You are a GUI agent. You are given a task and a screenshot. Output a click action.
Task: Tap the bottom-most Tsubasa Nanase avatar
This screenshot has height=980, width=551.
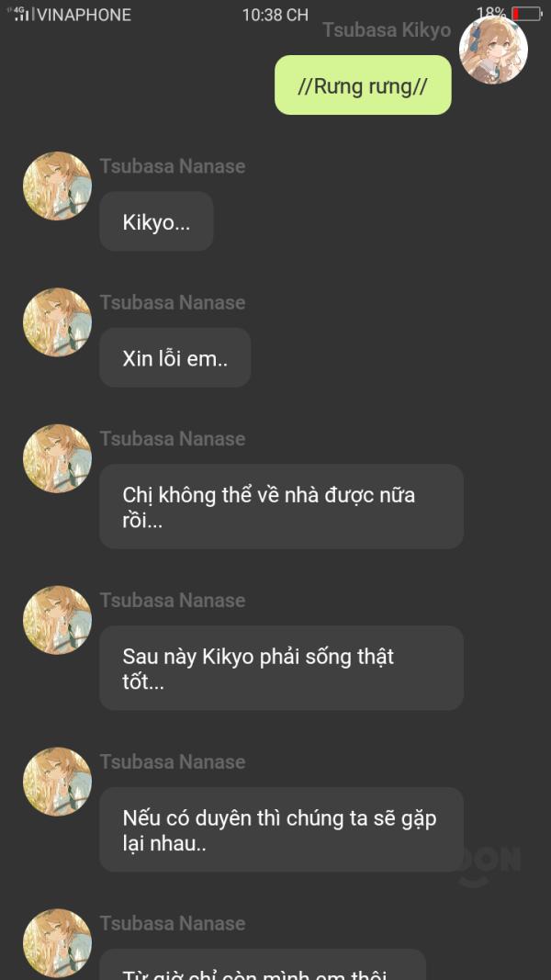(x=58, y=942)
